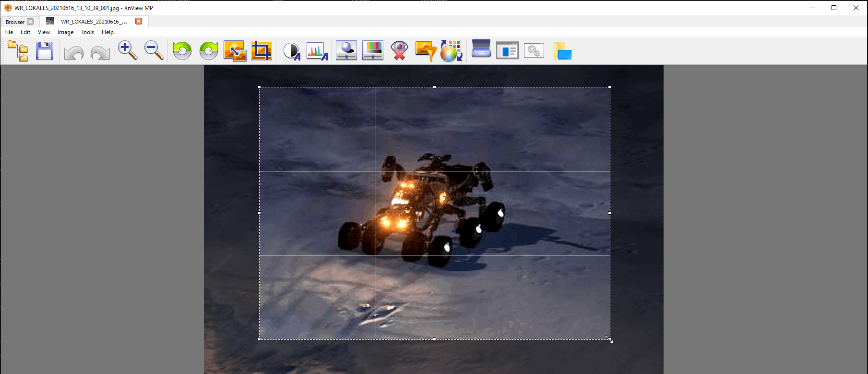868x374 pixels.
Task: Close the Browser tab
Action: 30,22
